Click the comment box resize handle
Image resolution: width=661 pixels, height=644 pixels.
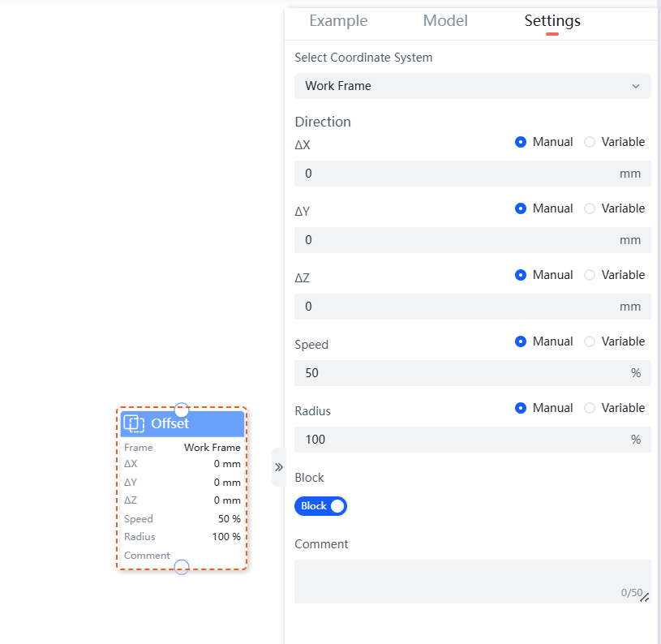[645, 598]
